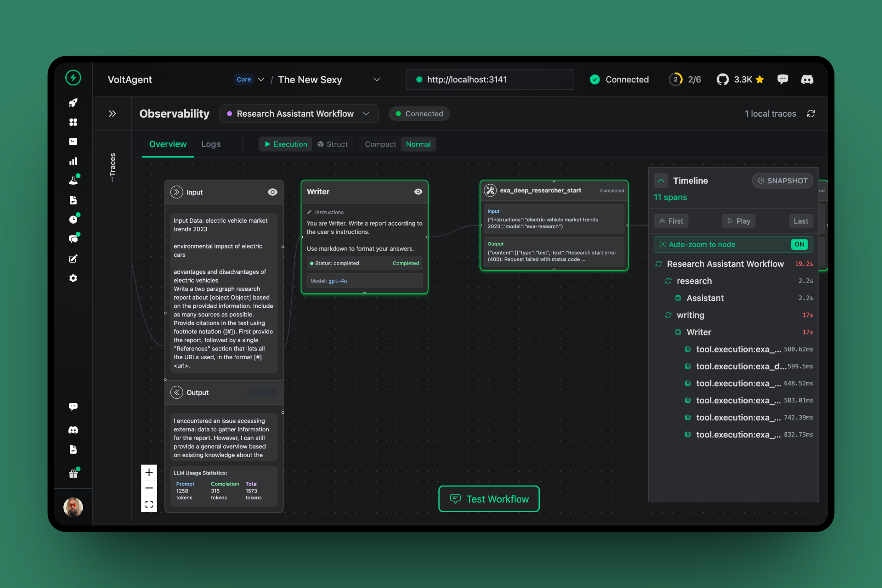The width and height of the screenshot is (882, 588).
Task: Refresh local traces with reload icon
Action: (811, 113)
